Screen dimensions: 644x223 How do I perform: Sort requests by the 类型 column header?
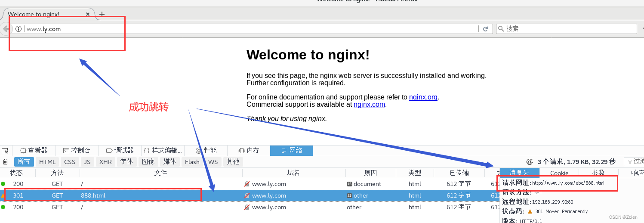tap(415, 173)
